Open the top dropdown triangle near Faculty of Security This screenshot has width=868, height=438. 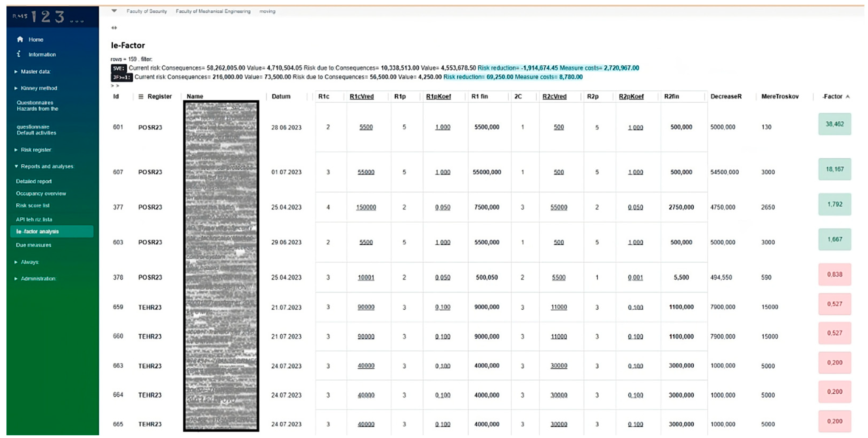(x=114, y=11)
